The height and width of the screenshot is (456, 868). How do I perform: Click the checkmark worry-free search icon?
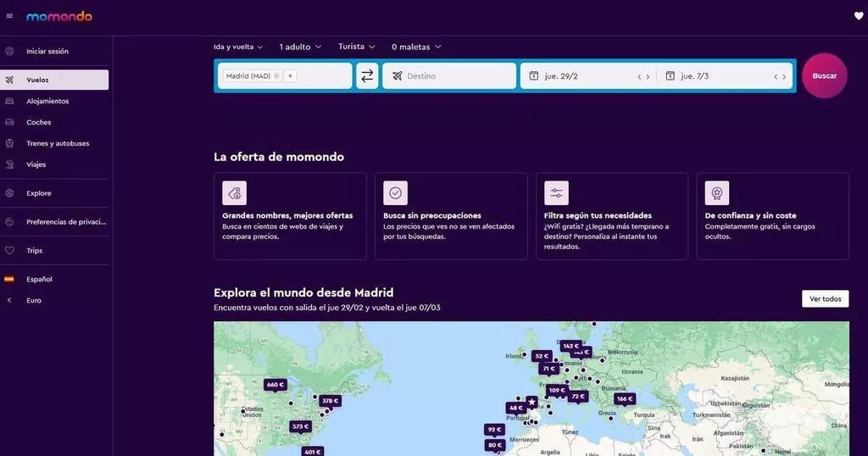(x=395, y=193)
